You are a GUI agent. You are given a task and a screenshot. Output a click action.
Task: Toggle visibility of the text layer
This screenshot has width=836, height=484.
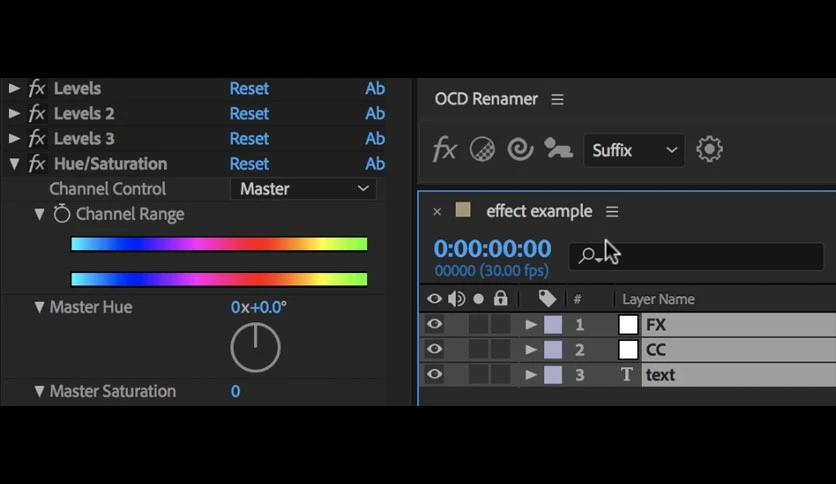434,374
